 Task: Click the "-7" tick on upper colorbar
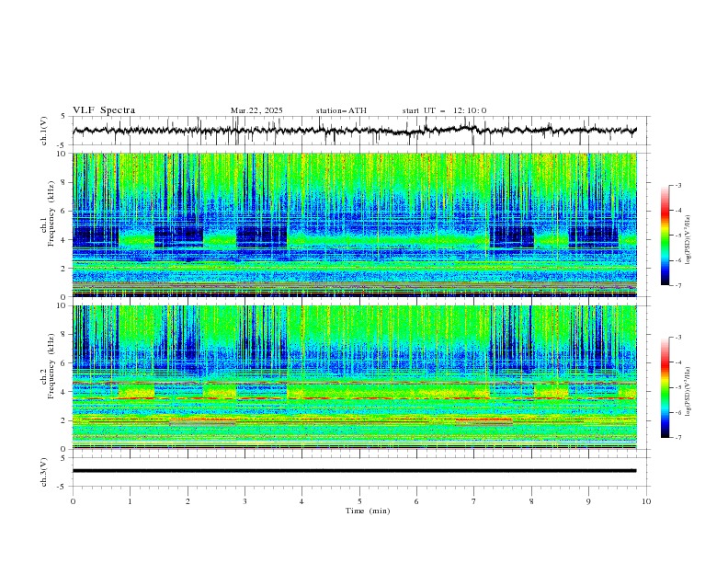tap(678, 285)
